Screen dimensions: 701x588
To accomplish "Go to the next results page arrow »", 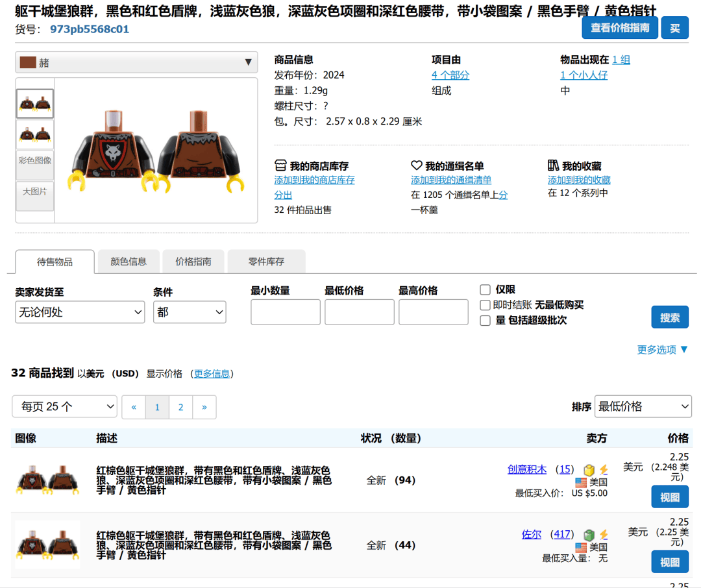I will (204, 407).
